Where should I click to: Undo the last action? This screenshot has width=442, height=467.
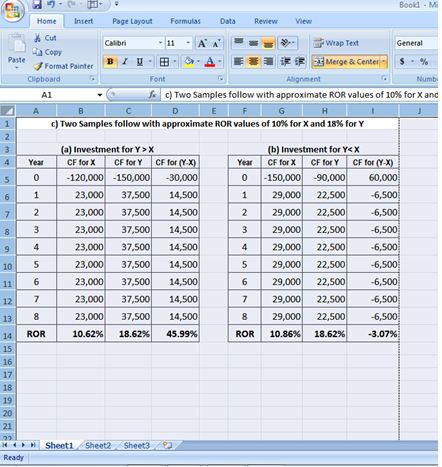51,4
